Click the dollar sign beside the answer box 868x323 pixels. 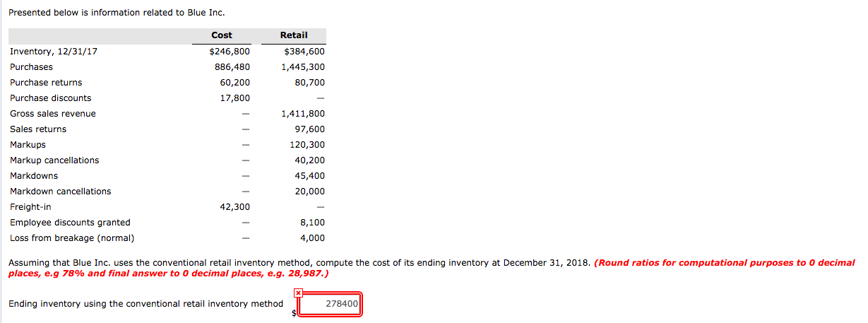(x=294, y=312)
